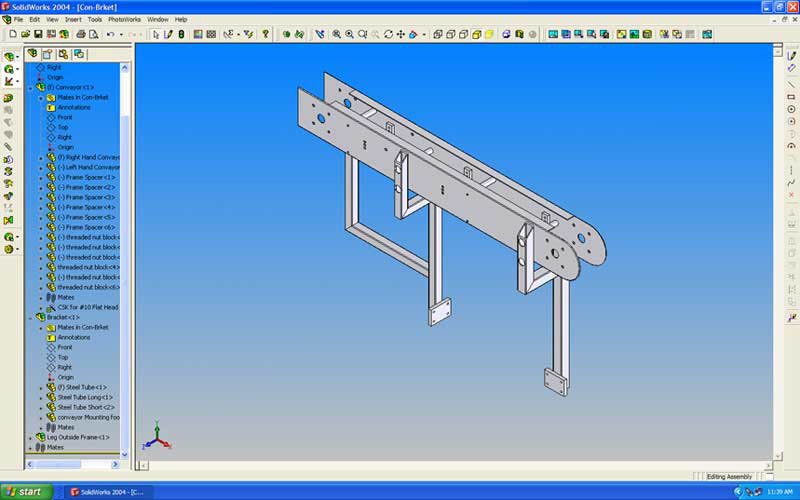
Task: Select the Rectangle sketch tool
Action: pyautogui.click(x=791, y=96)
